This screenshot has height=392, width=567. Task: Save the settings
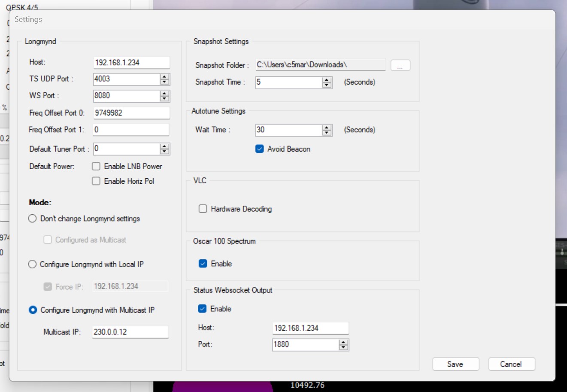click(x=455, y=364)
